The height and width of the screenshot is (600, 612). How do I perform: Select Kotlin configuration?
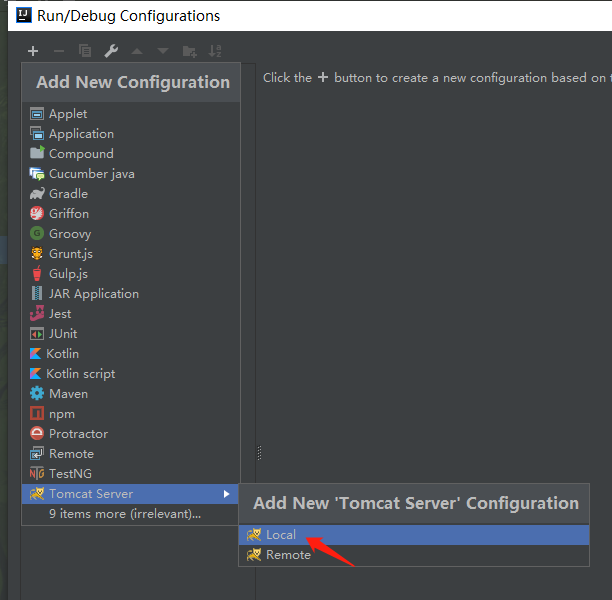point(131,354)
